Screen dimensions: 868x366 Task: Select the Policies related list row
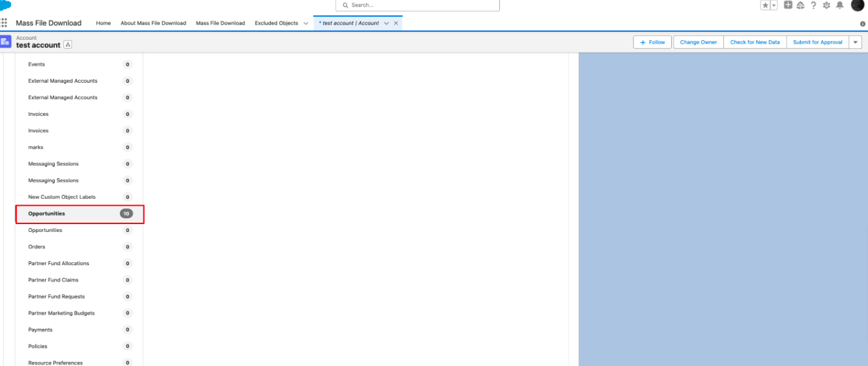[x=80, y=346]
